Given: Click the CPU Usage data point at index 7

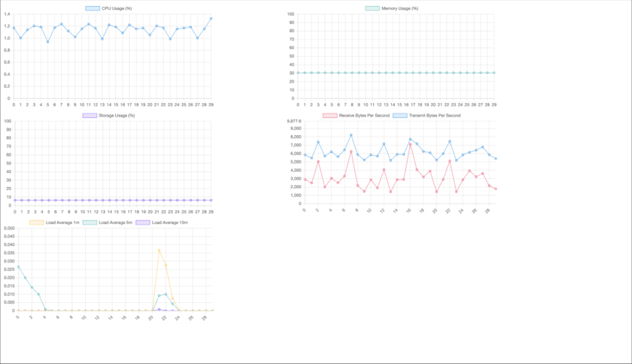Looking at the screenshot, I should click(x=61, y=24).
